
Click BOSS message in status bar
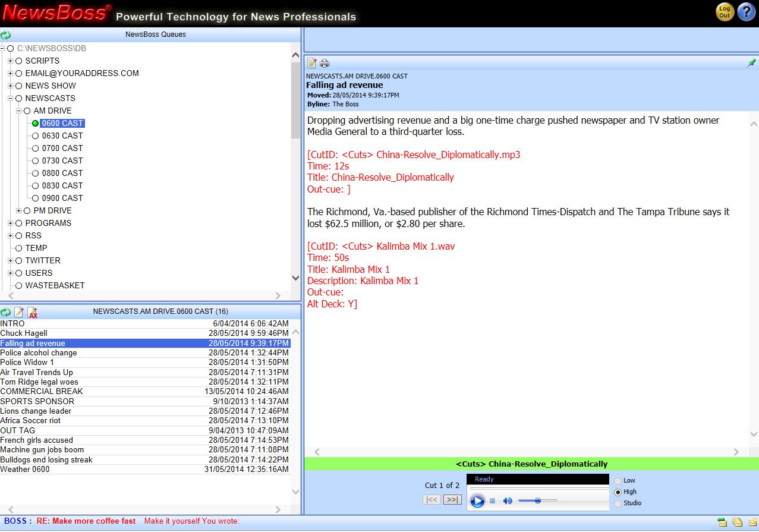point(122,521)
